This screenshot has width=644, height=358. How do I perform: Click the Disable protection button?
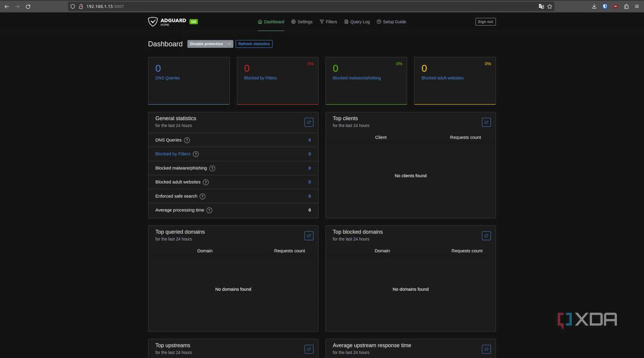tap(207, 44)
